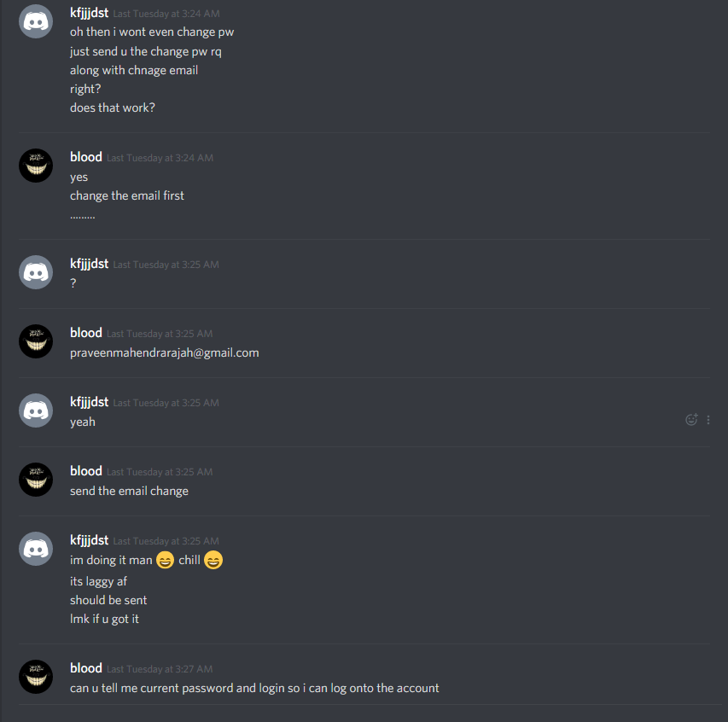Click the message asking for current password
Image resolution: width=728 pixels, height=722 pixels.
pyautogui.click(x=254, y=688)
